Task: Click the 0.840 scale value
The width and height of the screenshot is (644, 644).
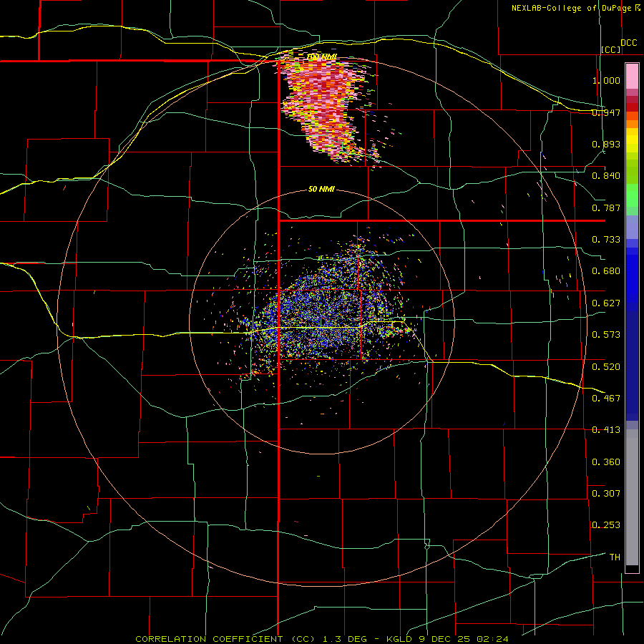Action: (x=606, y=176)
